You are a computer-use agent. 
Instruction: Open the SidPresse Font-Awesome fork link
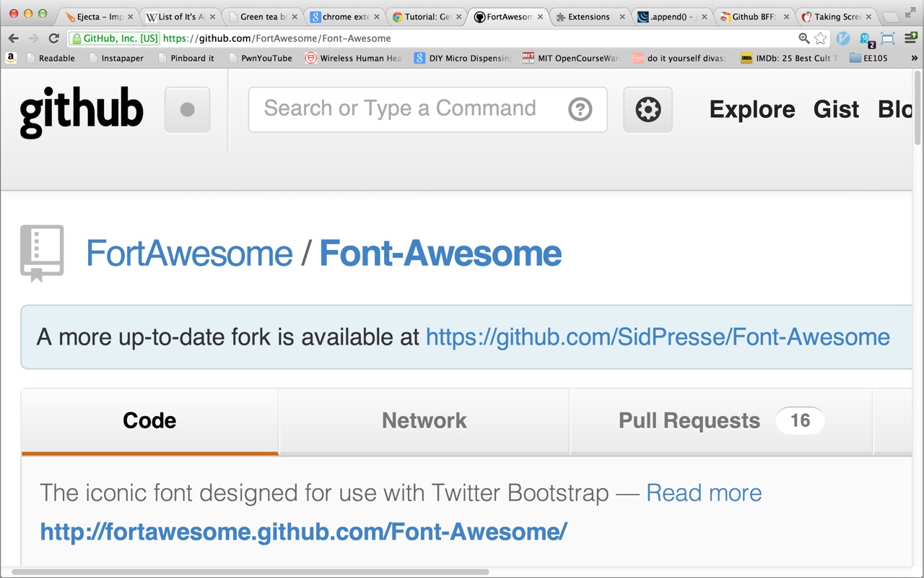(x=657, y=337)
